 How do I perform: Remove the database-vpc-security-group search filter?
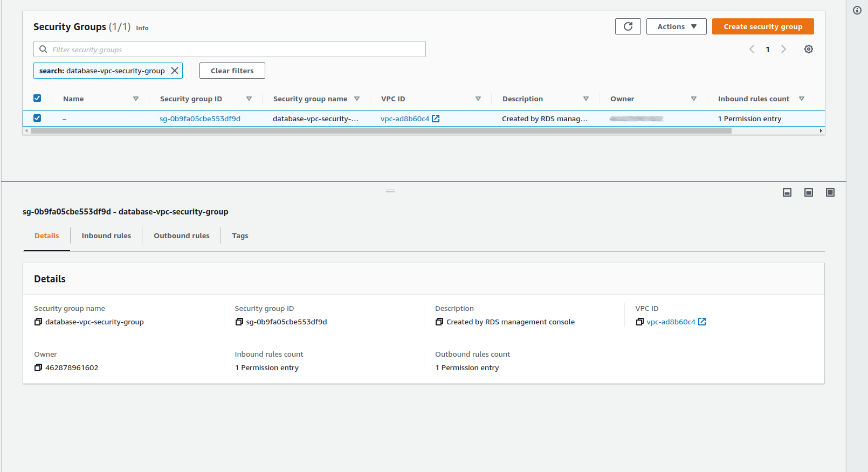[x=175, y=71]
